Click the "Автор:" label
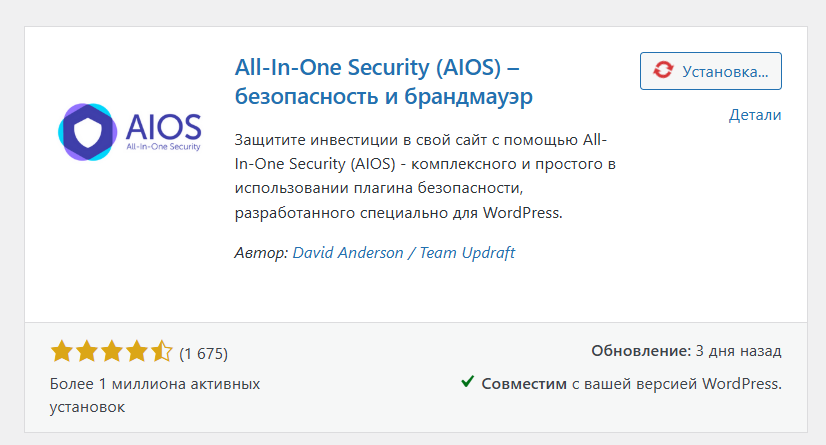This screenshot has height=445, width=826. click(260, 253)
